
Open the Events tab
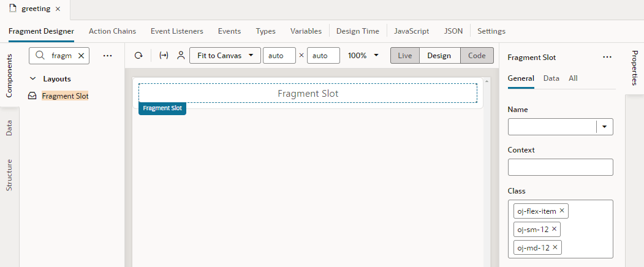(x=229, y=31)
